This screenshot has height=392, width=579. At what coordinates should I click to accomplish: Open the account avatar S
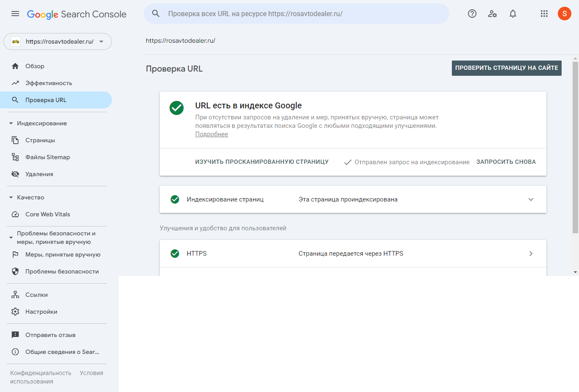point(565,14)
